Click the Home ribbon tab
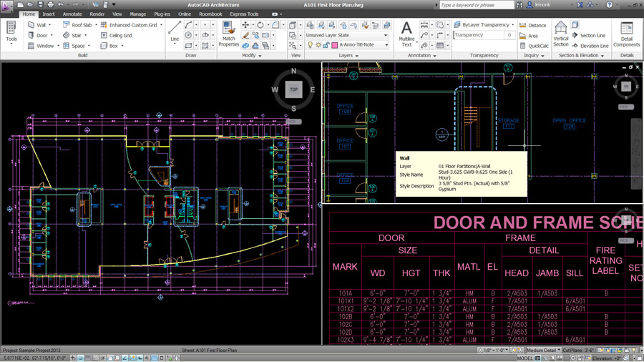The image size is (644, 362). [29, 14]
